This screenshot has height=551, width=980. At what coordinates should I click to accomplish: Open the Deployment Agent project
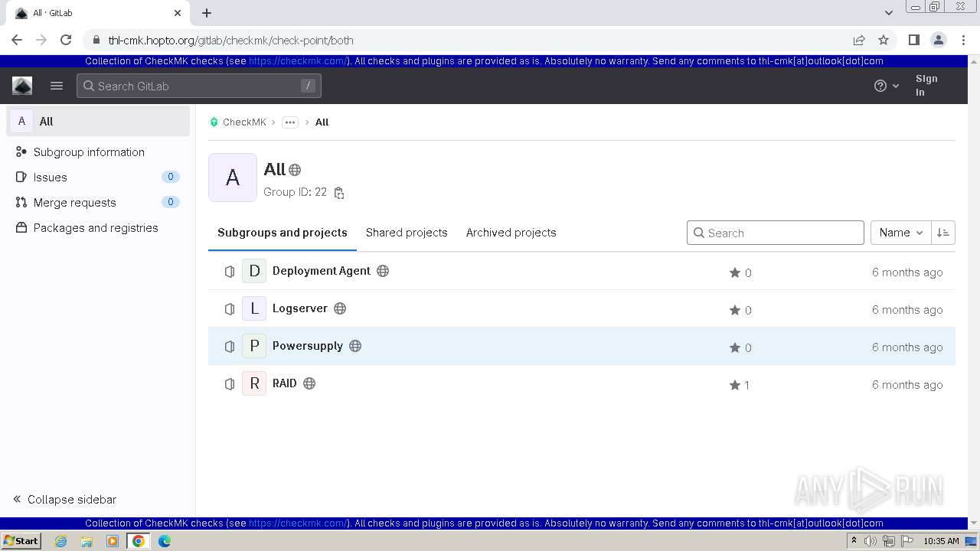[322, 271]
